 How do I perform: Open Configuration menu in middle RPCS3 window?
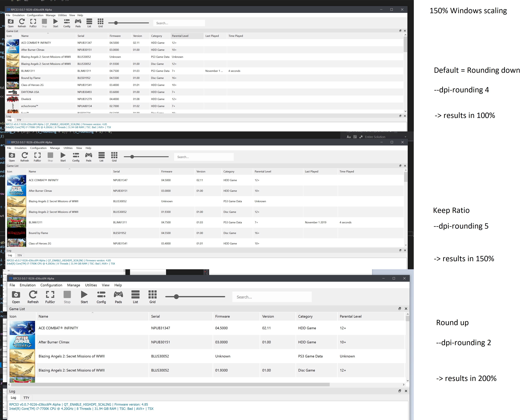click(38, 148)
